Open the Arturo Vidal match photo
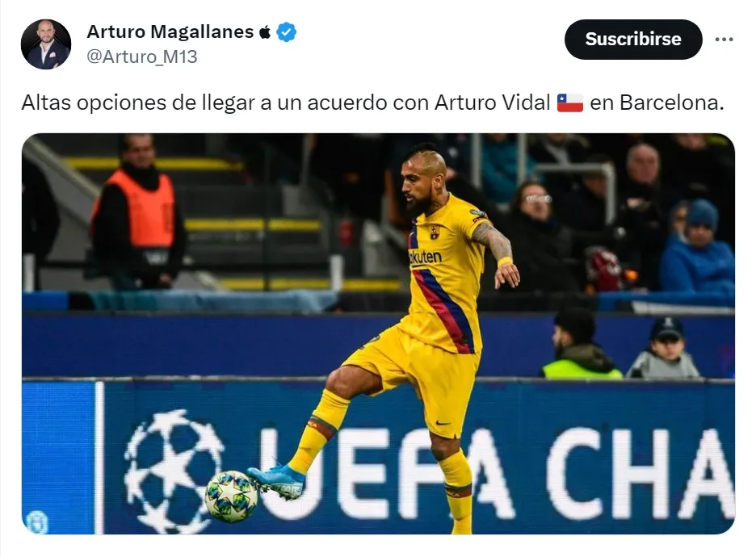 coord(378,333)
